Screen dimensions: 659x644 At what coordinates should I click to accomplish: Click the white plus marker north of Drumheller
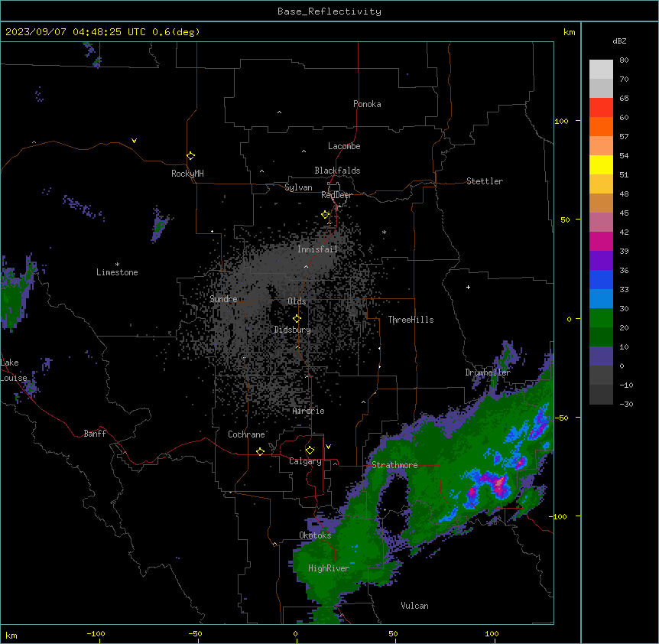pos(468,287)
